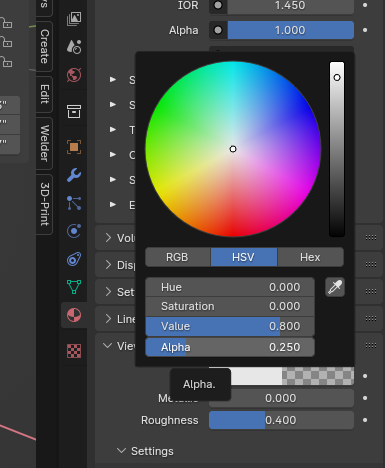385x468 pixels.
Task: Open the Object properties orange square icon
Action: (x=74, y=147)
